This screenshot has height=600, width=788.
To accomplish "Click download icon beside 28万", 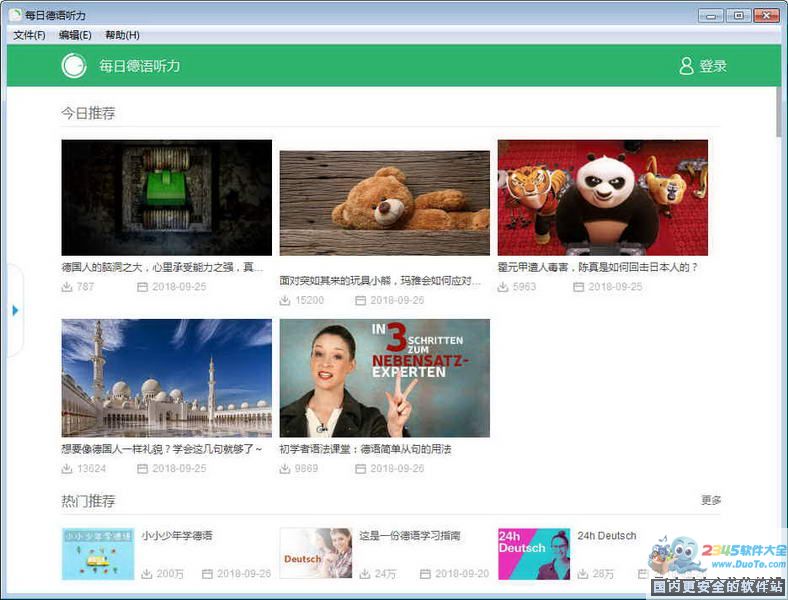I will (583, 574).
